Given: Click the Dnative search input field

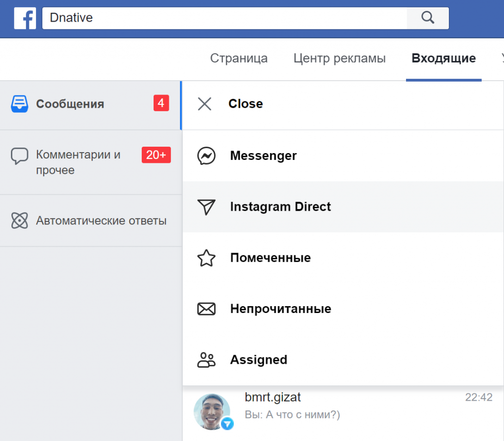Looking at the screenshot, I should (224, 18).
